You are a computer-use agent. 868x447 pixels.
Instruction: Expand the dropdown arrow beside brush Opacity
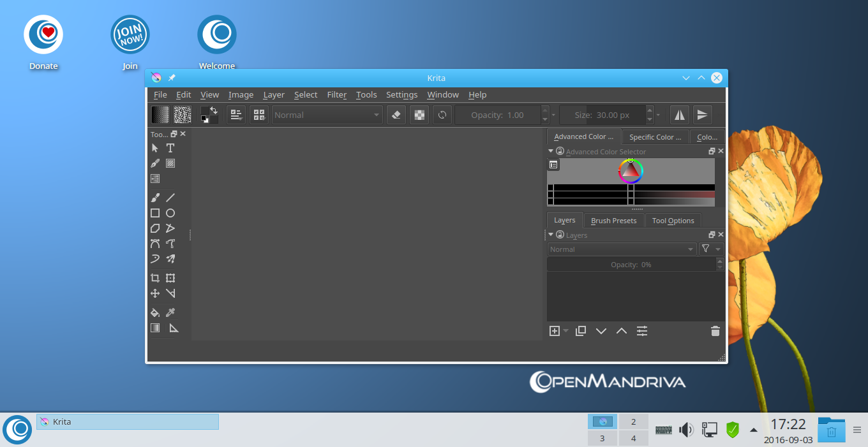coord(553,115)
